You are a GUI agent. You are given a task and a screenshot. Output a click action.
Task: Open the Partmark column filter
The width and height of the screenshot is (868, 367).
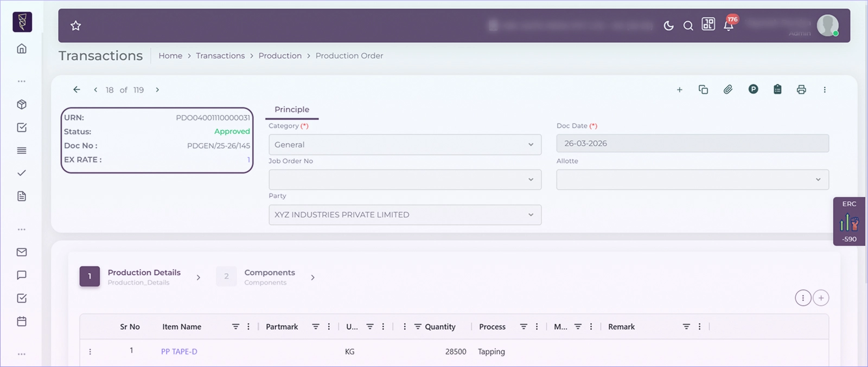point(315,327)
